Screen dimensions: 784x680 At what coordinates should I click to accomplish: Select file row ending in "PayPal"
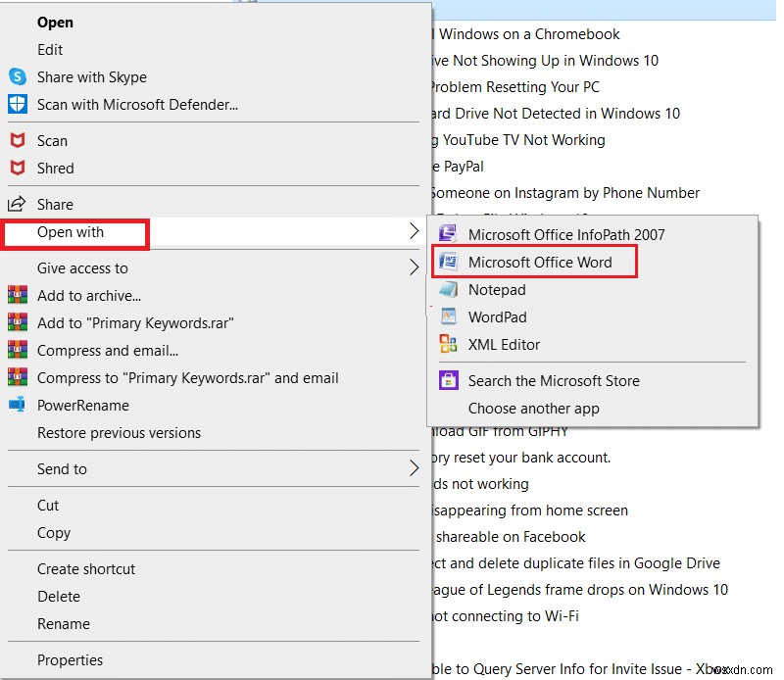pyautogui.click(x=458, y=167)
